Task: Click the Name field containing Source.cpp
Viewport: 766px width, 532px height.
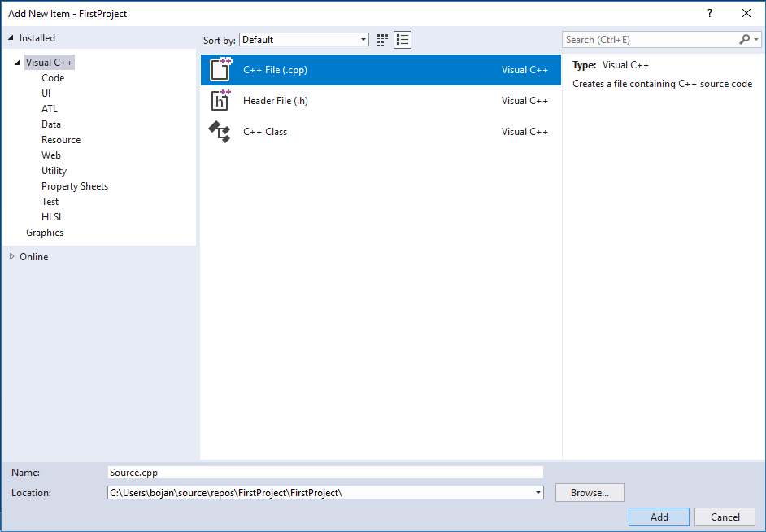Action: point(325,473)
